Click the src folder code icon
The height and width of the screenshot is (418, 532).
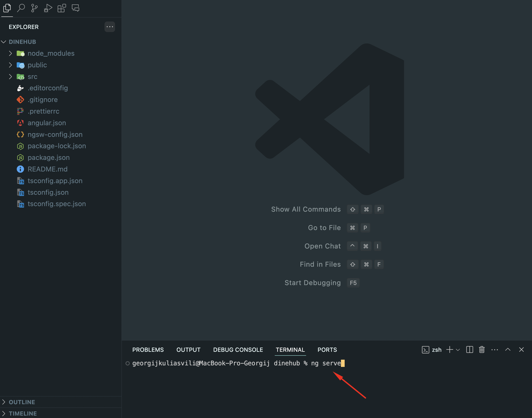[21, 77]
